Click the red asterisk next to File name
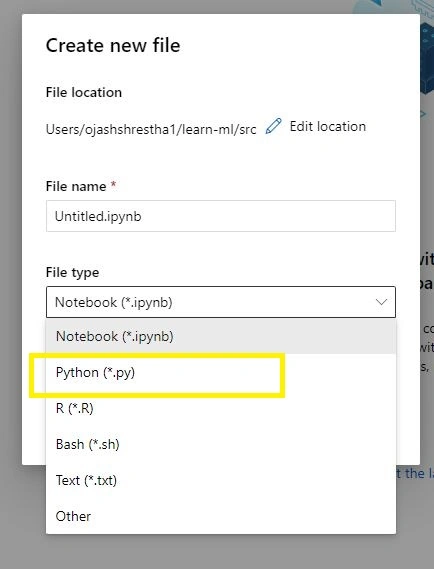This screenshot has height=569, width=434. (x=114, y=184)
